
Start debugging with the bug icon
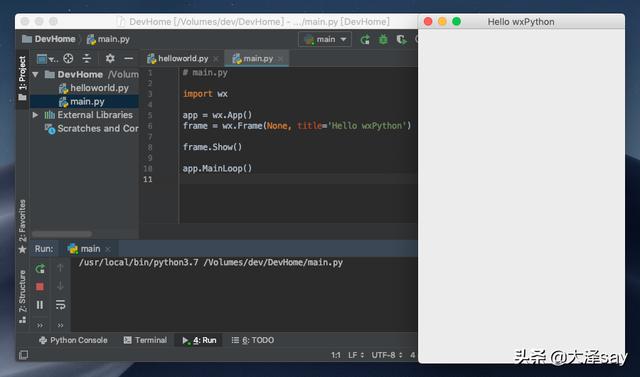tap(383, 40)
